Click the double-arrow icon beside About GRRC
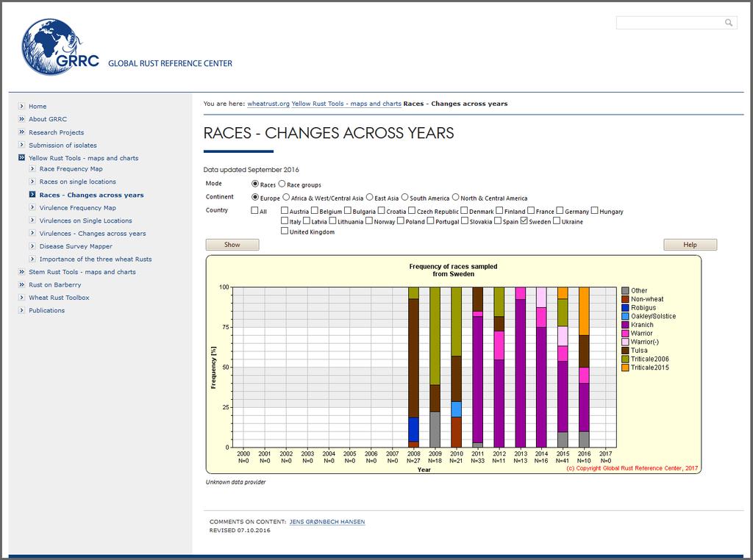This screenshot has height=560, width=753. tap(21, 119)
